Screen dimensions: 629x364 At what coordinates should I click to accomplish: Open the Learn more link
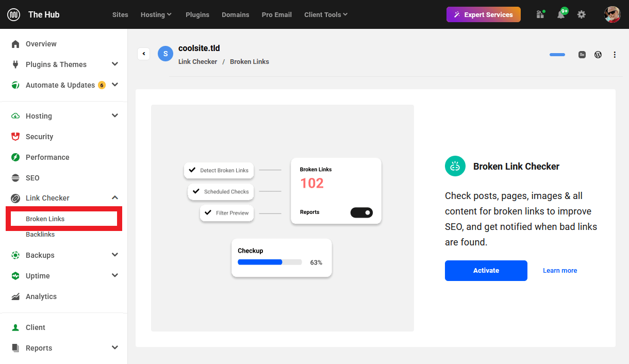[560, 271]
